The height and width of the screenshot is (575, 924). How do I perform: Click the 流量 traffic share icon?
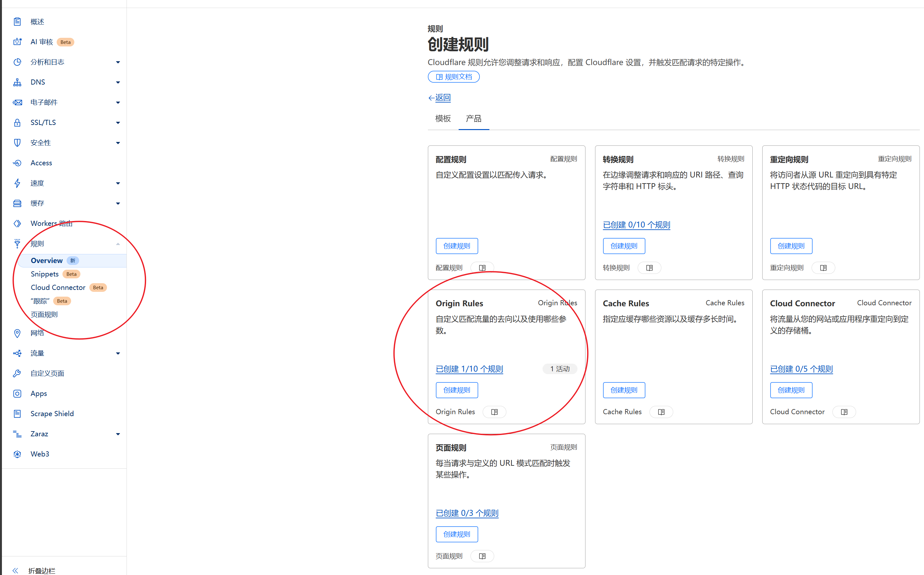click(17, 353)
